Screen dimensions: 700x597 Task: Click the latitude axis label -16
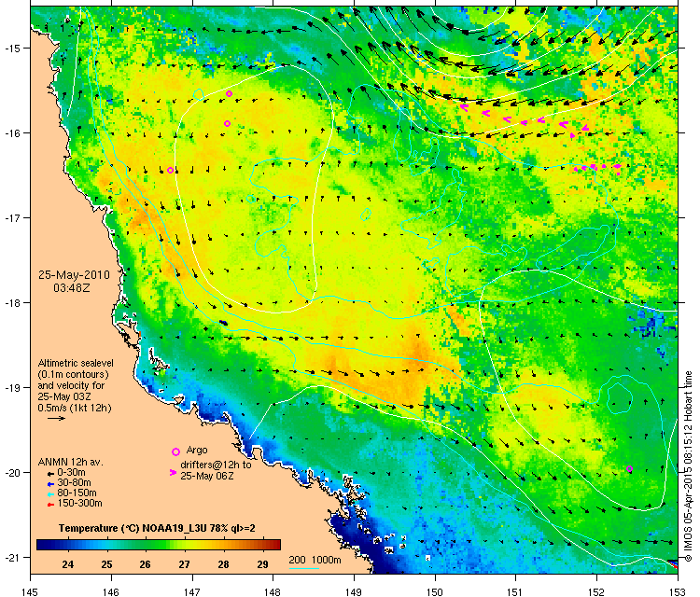pos(12,133)
